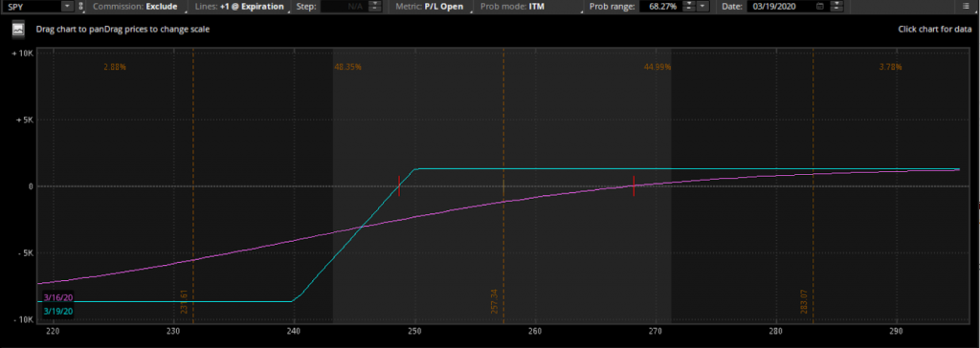Click the symbol linking icon beside SPY
The image size is (980, 348).
(80, 7)
